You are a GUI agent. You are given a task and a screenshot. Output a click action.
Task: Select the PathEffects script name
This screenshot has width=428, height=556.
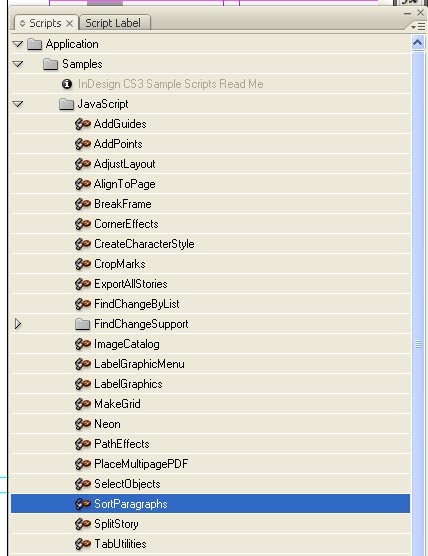pos(122,444)
